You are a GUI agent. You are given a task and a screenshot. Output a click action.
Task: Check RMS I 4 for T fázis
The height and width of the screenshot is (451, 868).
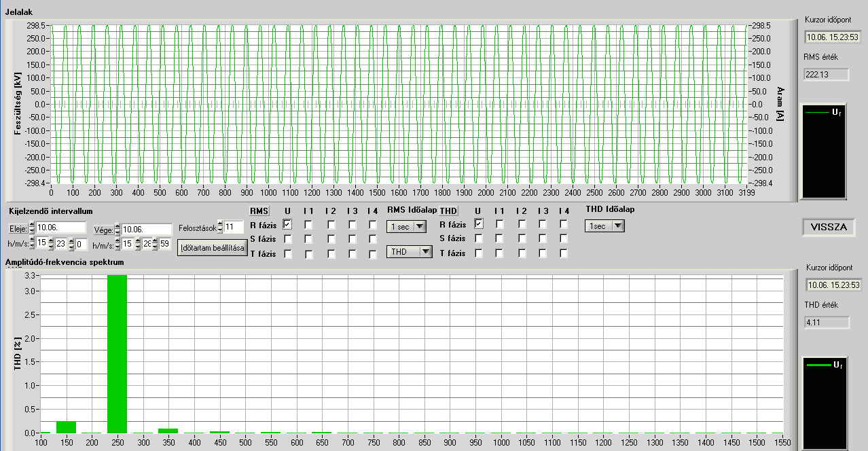(x=373, y=254)
